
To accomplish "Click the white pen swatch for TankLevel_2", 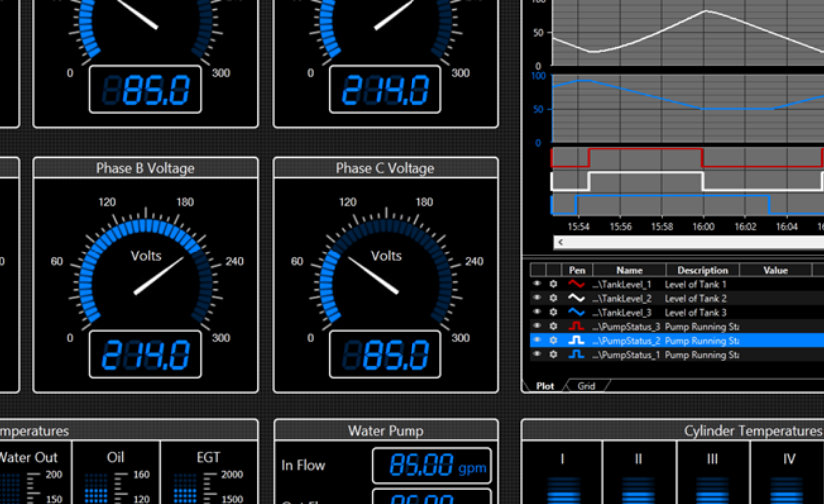I will (x=576, y=298).
